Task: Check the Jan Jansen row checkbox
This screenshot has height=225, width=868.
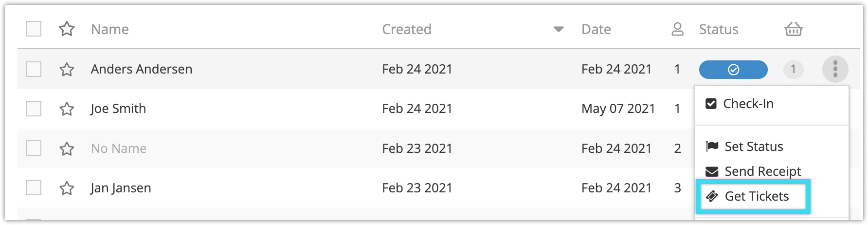Action: pyautogui.click(x=34, y=187)
